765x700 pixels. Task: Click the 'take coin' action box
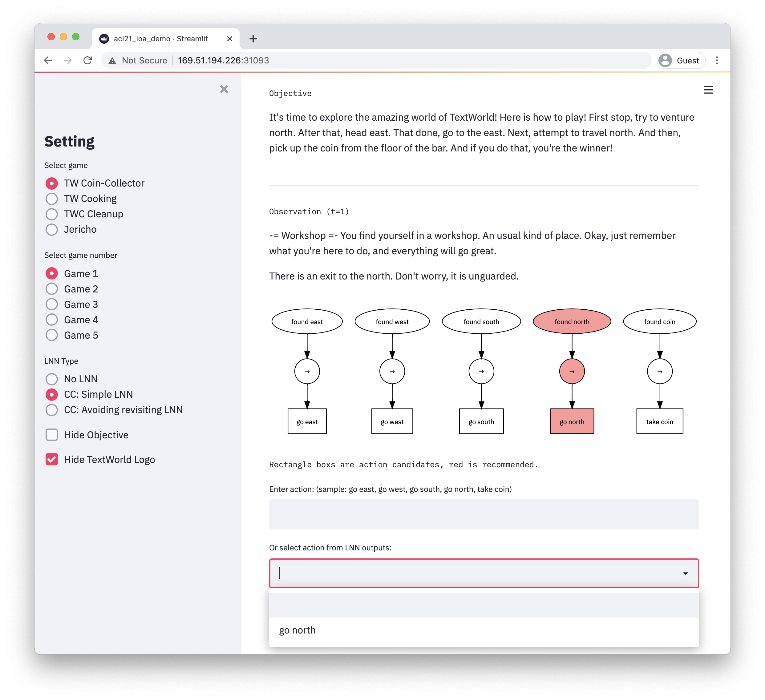pos(659,421)
